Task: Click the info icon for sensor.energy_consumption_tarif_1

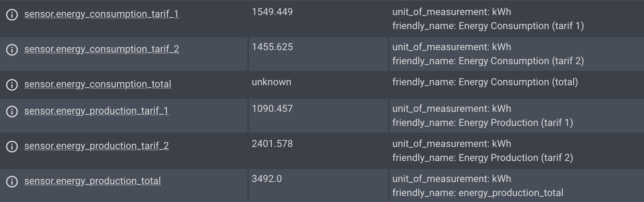Action: (12, 15)
